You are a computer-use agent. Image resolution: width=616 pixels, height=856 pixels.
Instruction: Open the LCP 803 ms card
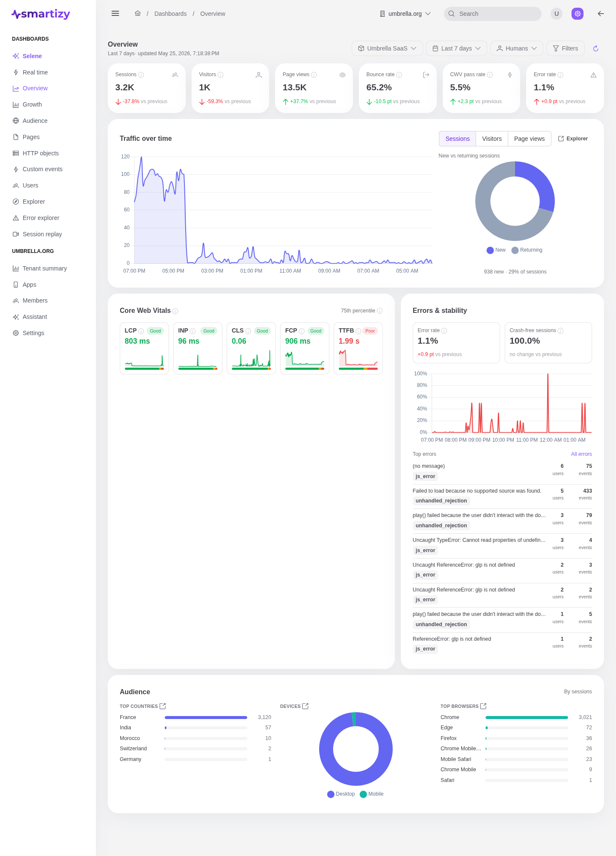coord(144,348)
